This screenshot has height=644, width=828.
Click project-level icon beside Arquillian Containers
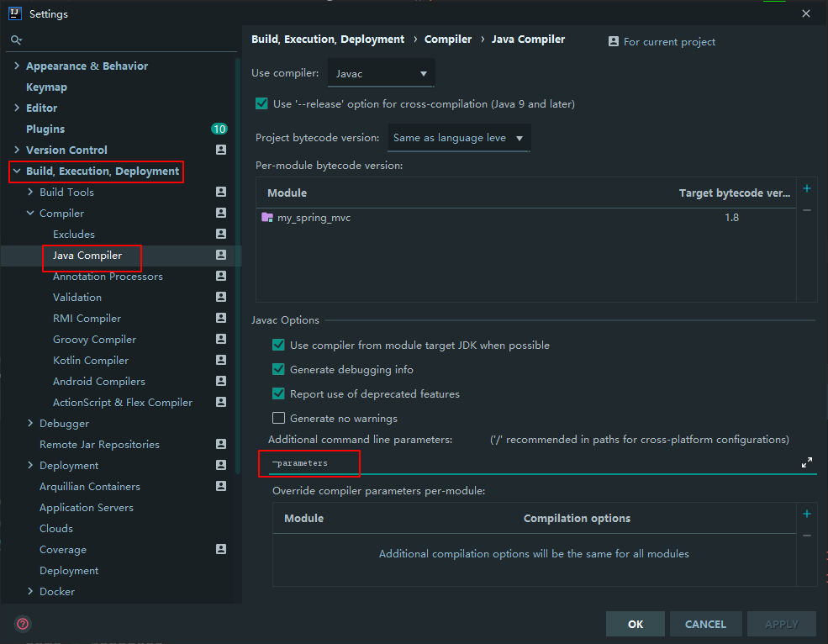pos(221,486)
